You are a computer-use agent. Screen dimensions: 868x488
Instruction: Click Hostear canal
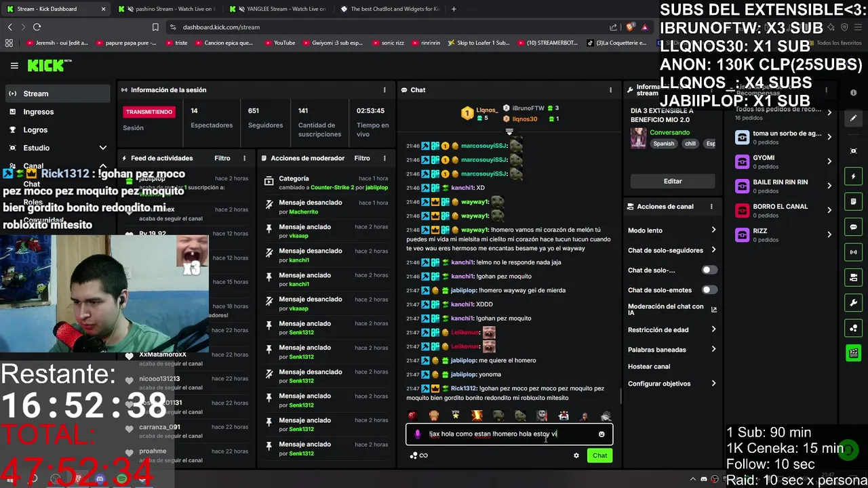click(x=649, y=366)
